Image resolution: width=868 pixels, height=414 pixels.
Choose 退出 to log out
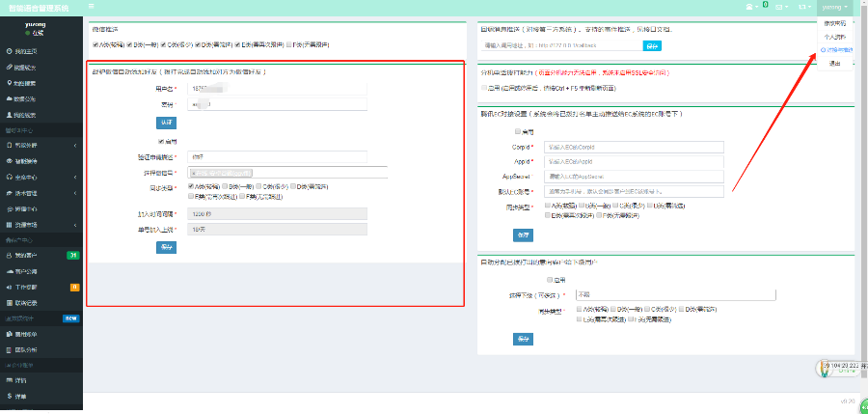835,63
